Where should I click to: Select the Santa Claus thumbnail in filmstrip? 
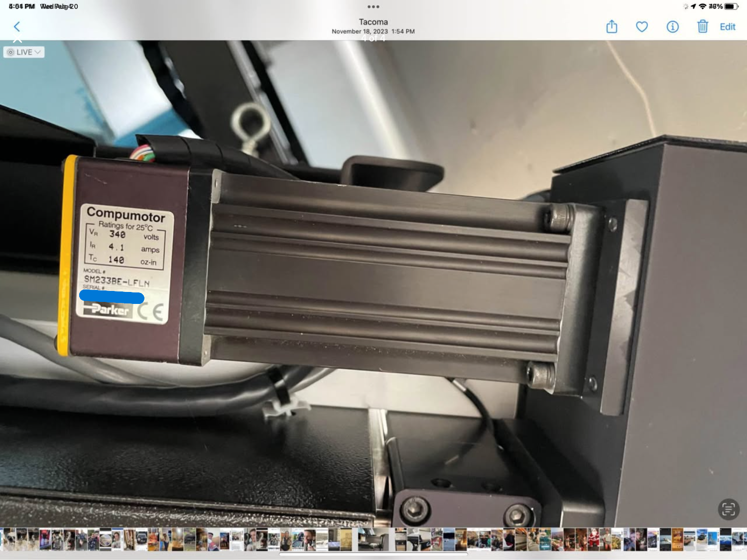tap(593, 540)
